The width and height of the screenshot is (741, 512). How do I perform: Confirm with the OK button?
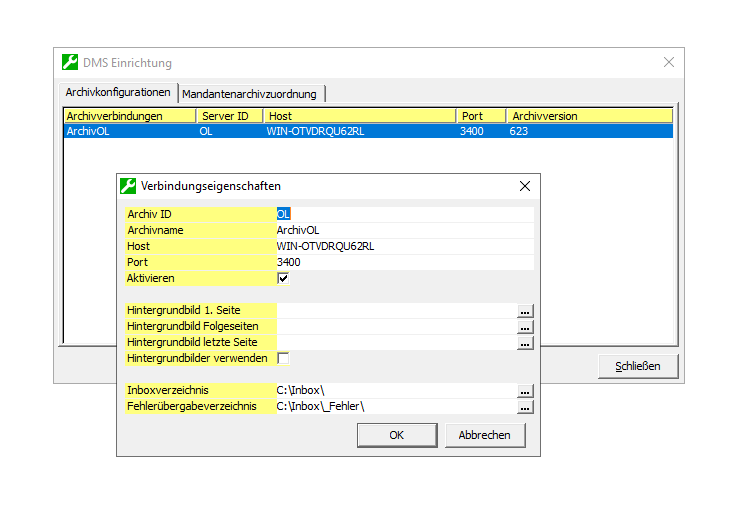coord(396,435)
